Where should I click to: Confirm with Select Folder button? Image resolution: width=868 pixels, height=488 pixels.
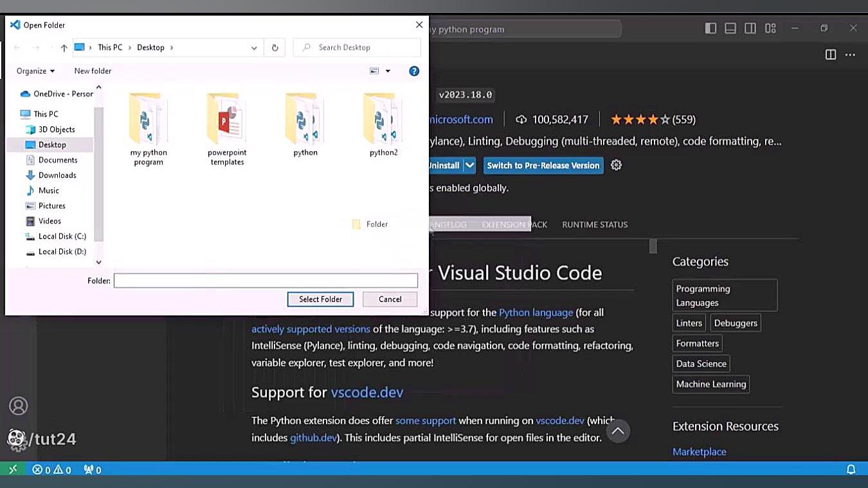320,299
